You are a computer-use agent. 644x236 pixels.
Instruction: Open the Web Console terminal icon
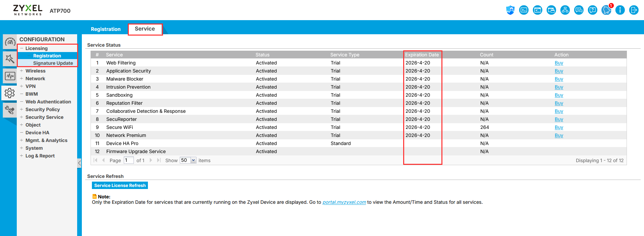point(524,10)
